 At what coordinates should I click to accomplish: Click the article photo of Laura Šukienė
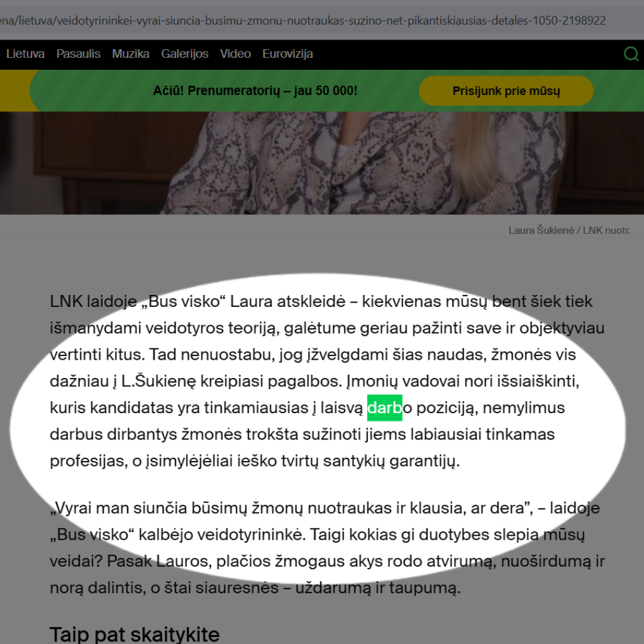coord(322,163)
